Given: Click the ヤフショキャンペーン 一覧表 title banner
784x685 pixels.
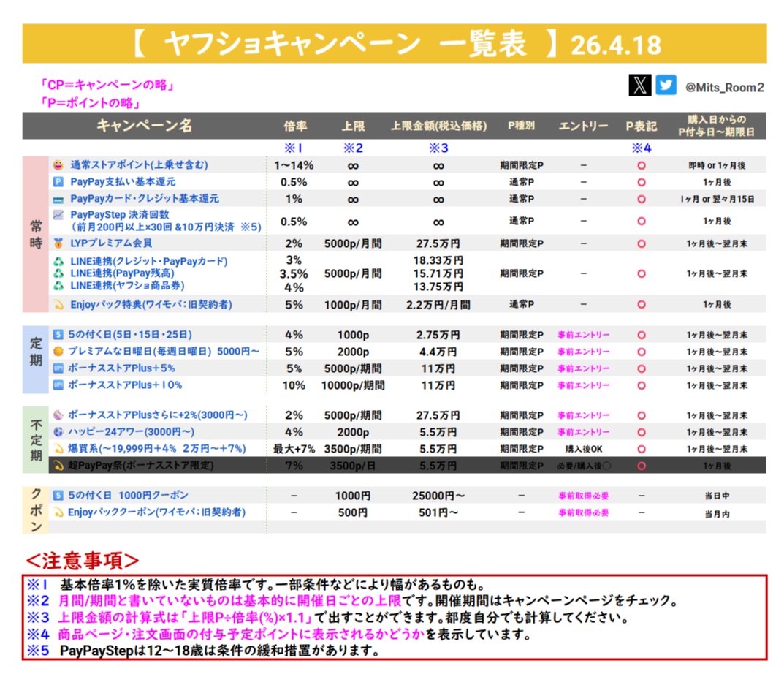Looking at the screenshot, I should pos(395,44).
